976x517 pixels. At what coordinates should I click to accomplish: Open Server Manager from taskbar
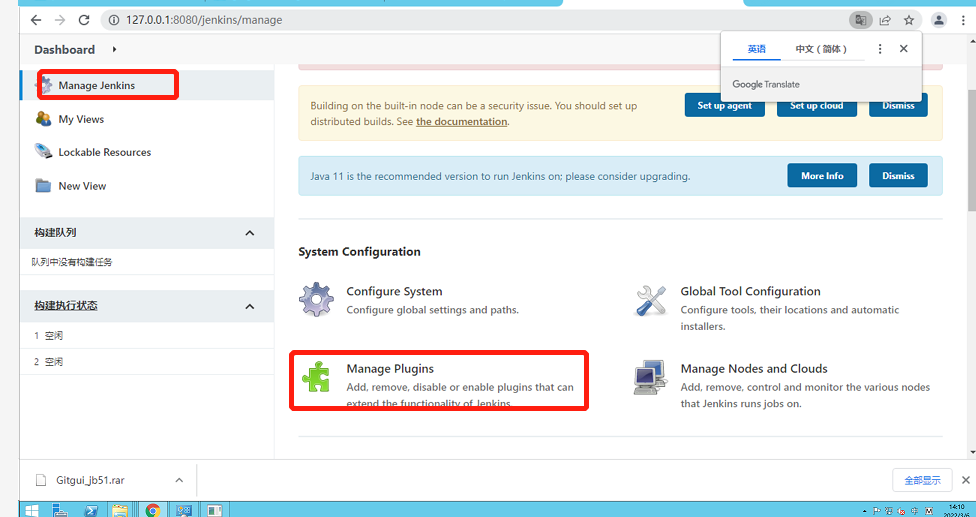coord(60,510)
